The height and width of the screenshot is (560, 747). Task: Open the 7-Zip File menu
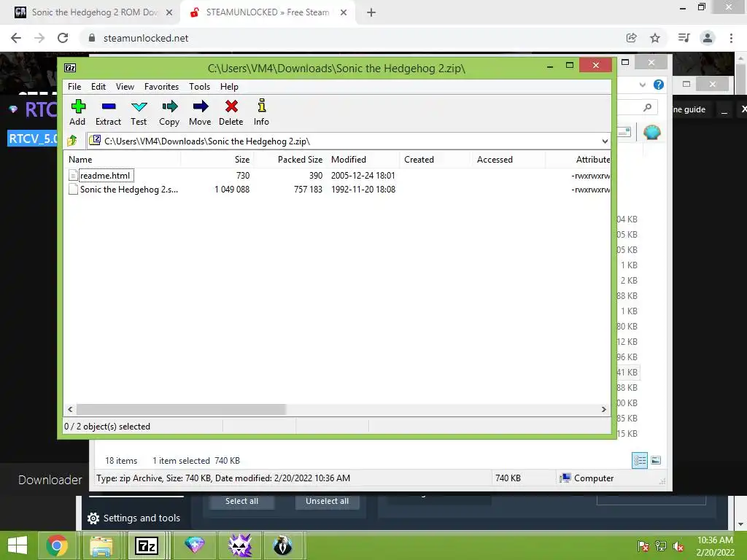(x=74, y=87)
